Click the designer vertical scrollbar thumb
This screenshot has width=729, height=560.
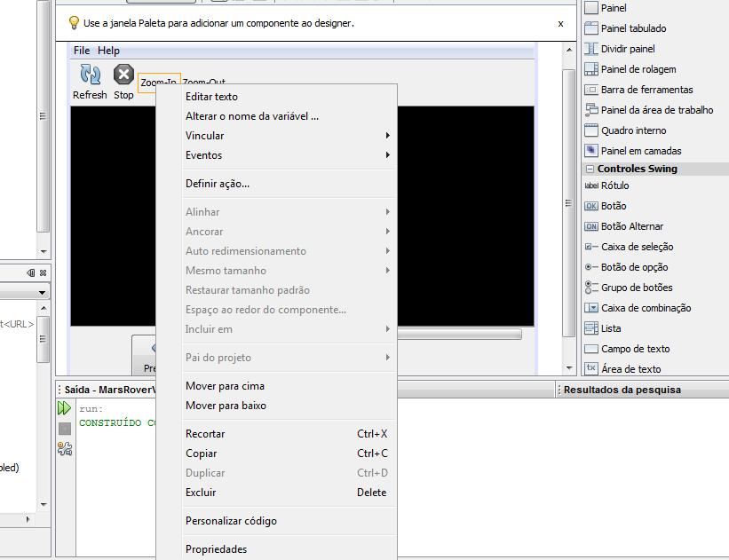click(x=568, y=203)
